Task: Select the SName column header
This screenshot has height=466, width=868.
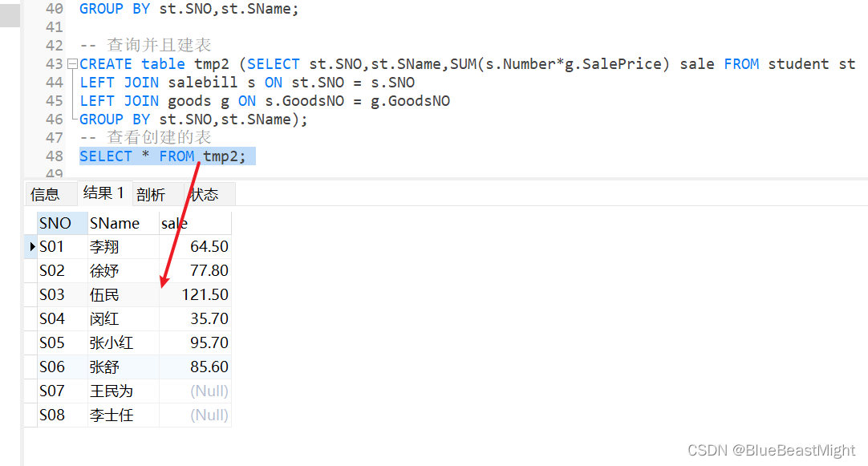Action: 124,223
